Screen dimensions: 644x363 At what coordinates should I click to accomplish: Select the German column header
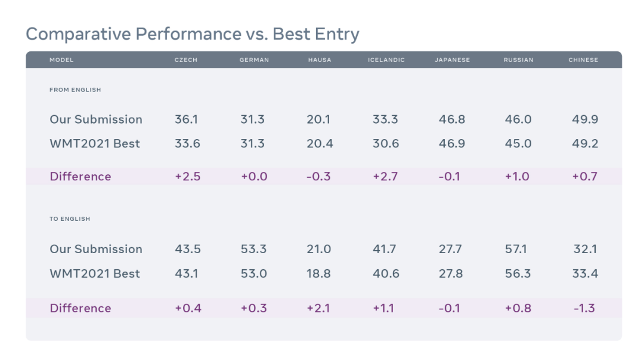pyautogui.click(x=254, y=60)
